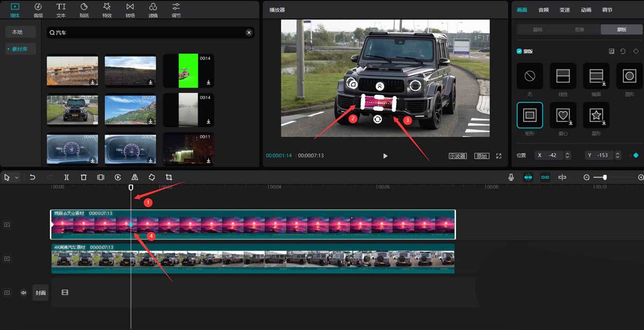Click the mirror flip icon
The height and width of the screenshot is (330, 644).
click(135, 177)
